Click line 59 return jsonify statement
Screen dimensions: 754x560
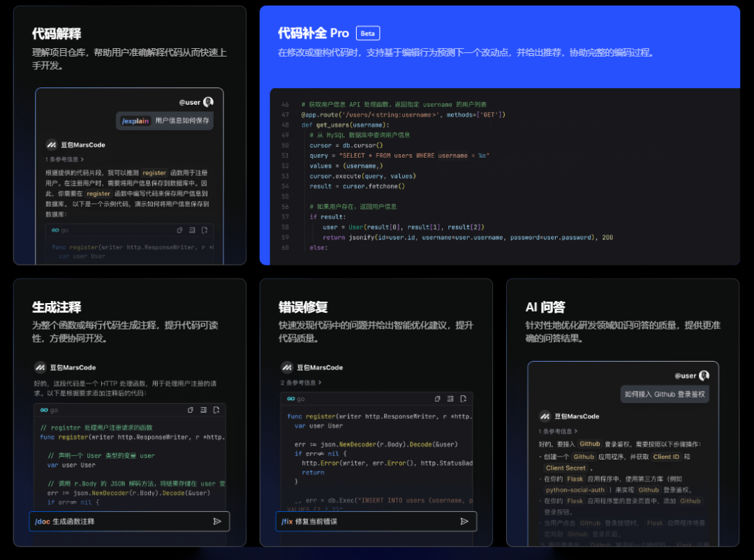pyautogui.click(x=467, y=237)
